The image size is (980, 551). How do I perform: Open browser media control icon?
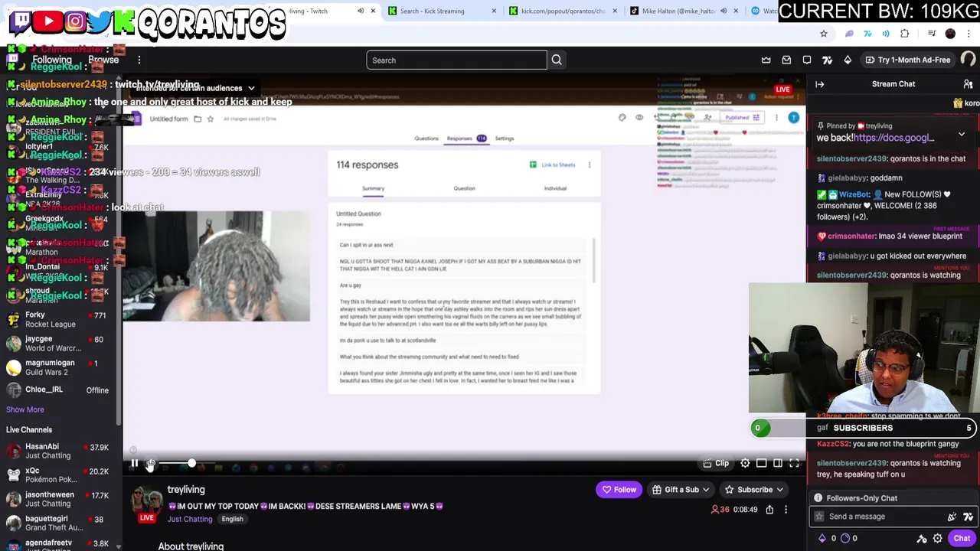tap(932, 34)
